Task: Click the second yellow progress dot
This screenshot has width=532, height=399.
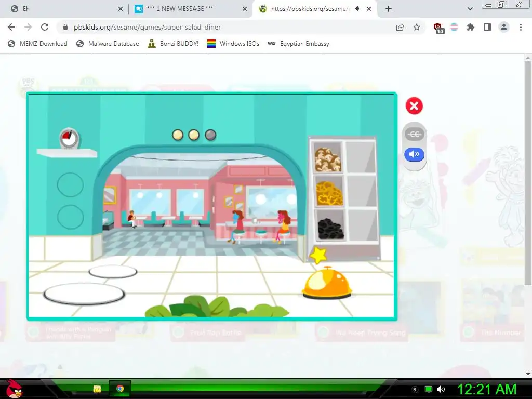Action: (194, 135)
